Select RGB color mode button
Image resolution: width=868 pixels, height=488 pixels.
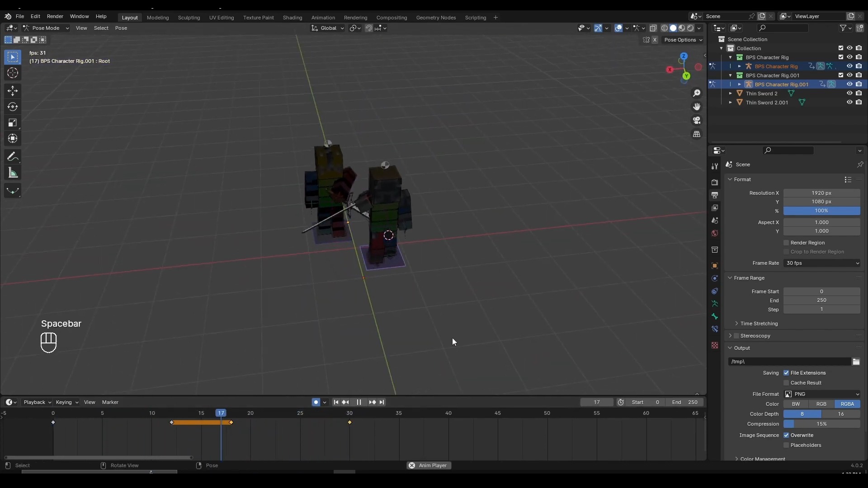pyautogui.click(x=821, y=404)
